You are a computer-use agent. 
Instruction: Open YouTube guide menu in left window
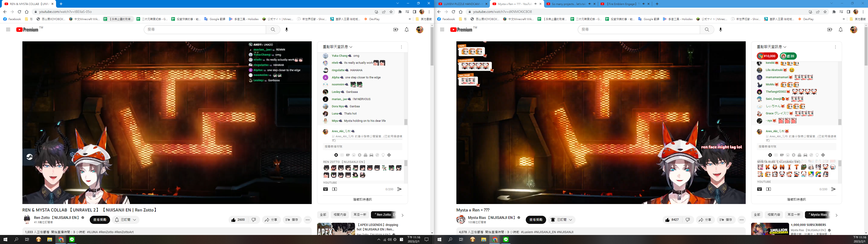tap(8, 30)
